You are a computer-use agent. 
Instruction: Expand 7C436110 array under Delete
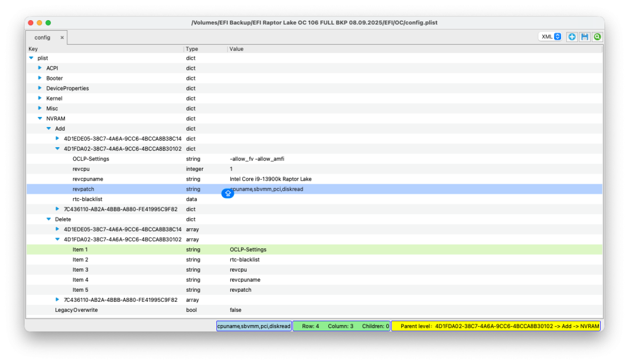point(57,300)
